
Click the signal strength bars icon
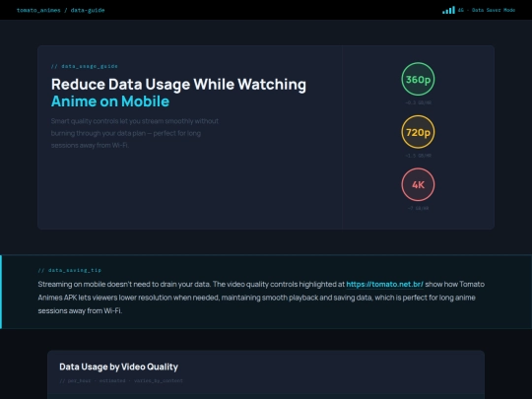[448, 10]
